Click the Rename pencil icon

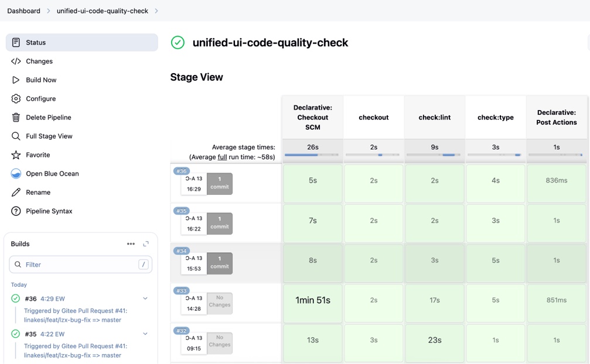click(16, 193)
